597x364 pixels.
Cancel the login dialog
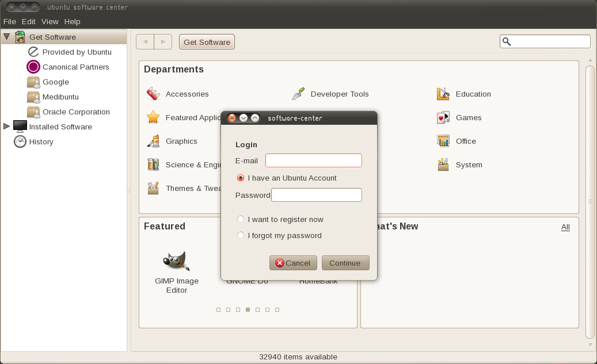pos(293,263)
